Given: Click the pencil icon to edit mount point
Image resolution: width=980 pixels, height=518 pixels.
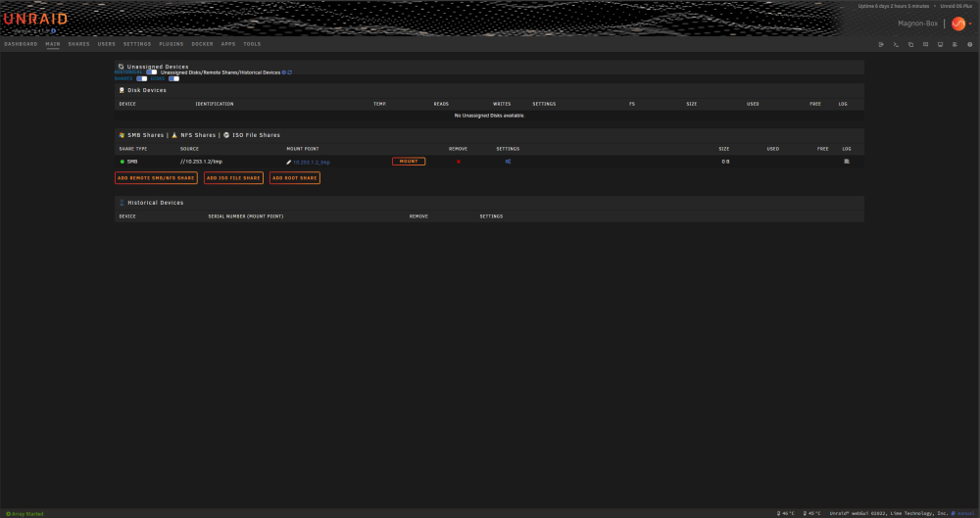Looking at the screenshot, I should tap(289, 162).
